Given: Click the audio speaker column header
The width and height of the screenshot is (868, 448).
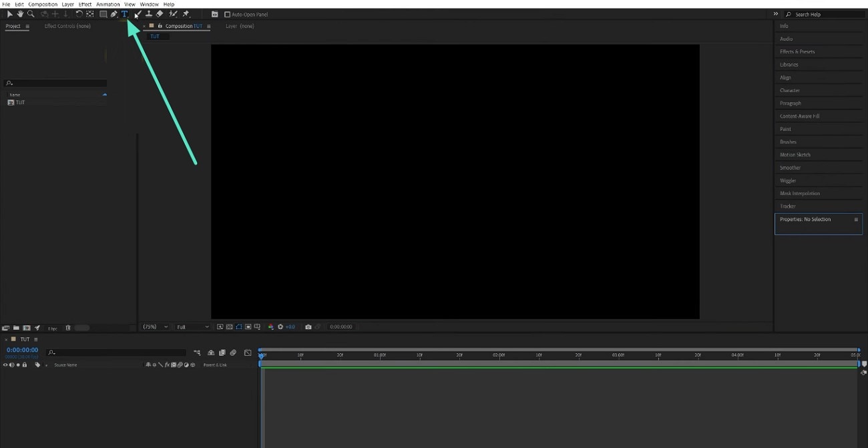Looking at the screenshot, I should click(x=11, y=365).
